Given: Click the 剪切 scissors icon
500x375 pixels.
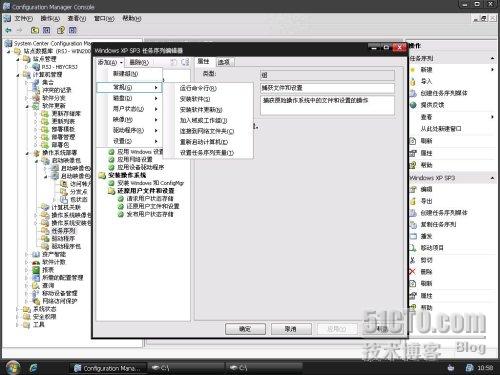Looking at the screenshot, I should click(413, 260).
